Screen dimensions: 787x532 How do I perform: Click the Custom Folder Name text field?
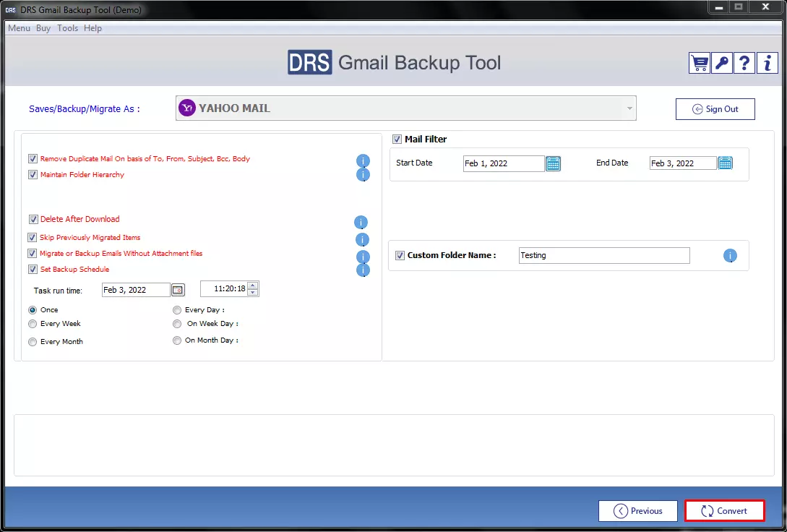point(604,256)
